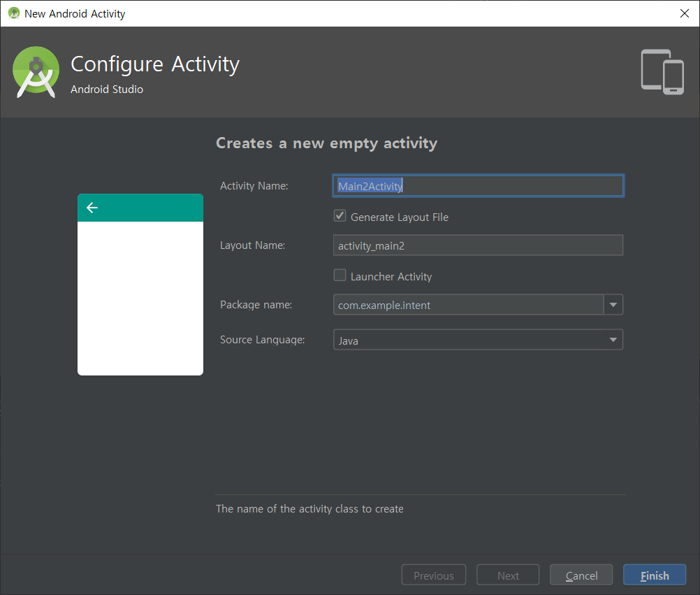Viewport: 700px width, 595px height.
Task: Click the Next button
Action: click(x=508, y=575)
